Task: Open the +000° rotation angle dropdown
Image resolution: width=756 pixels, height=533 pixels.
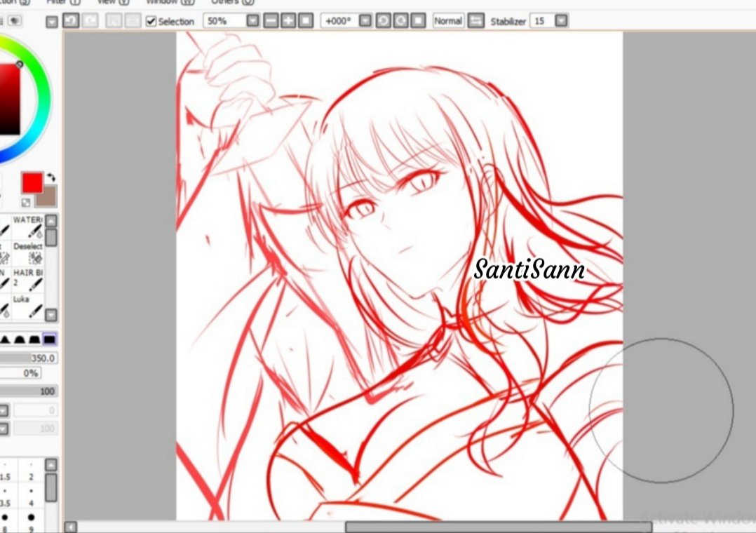Action: [365, 21]
